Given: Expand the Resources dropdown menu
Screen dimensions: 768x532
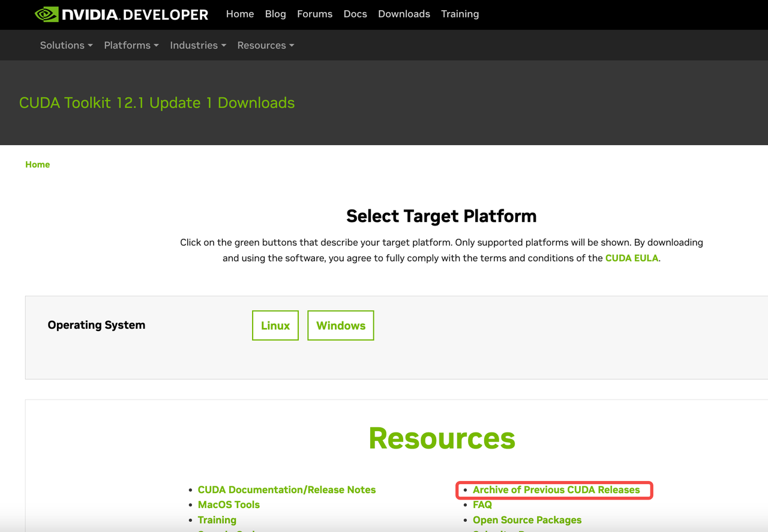Looking at the screenshot, I should coord(265,45).
